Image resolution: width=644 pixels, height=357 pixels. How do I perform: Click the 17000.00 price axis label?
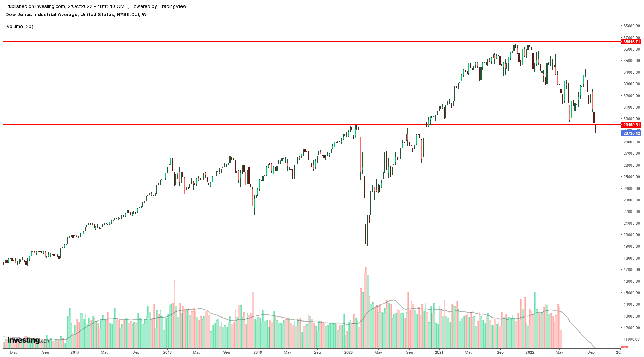click(x=631, y=270)
